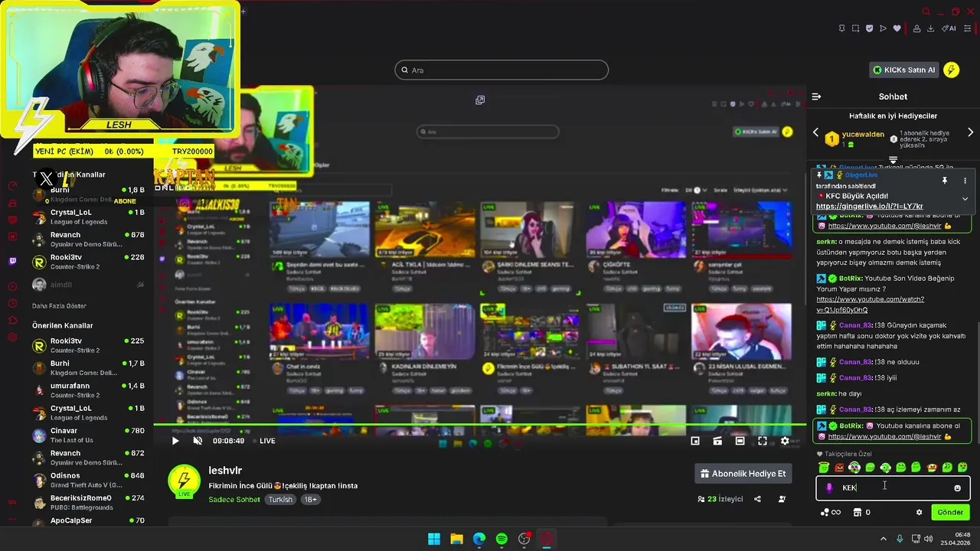This screenshot has width=980, height=551.
Task: Click the purple microphone chat icon
Action: (829, 488)
